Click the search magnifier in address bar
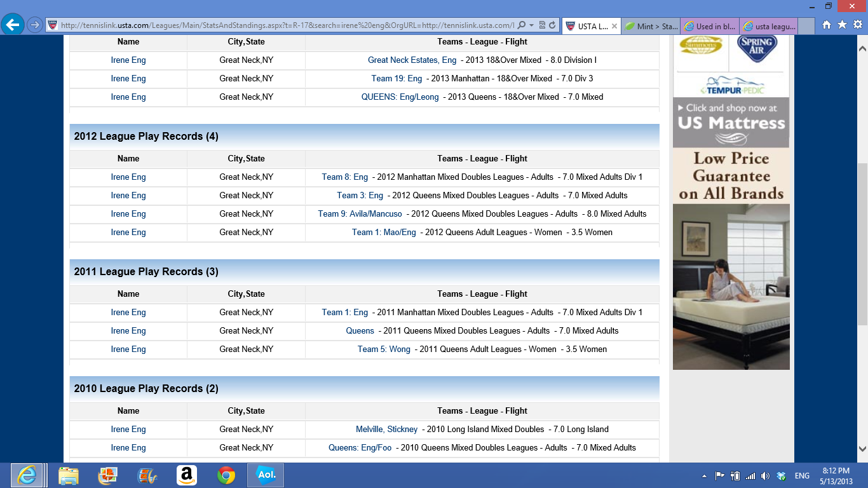 point(522,25)
